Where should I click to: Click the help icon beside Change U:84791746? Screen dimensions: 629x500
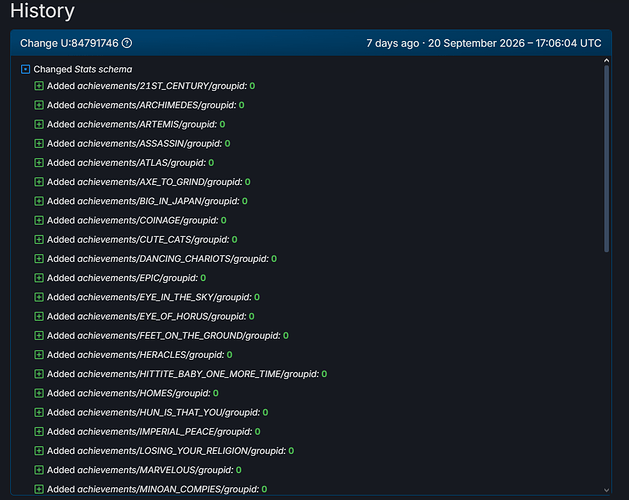point(127,43)
